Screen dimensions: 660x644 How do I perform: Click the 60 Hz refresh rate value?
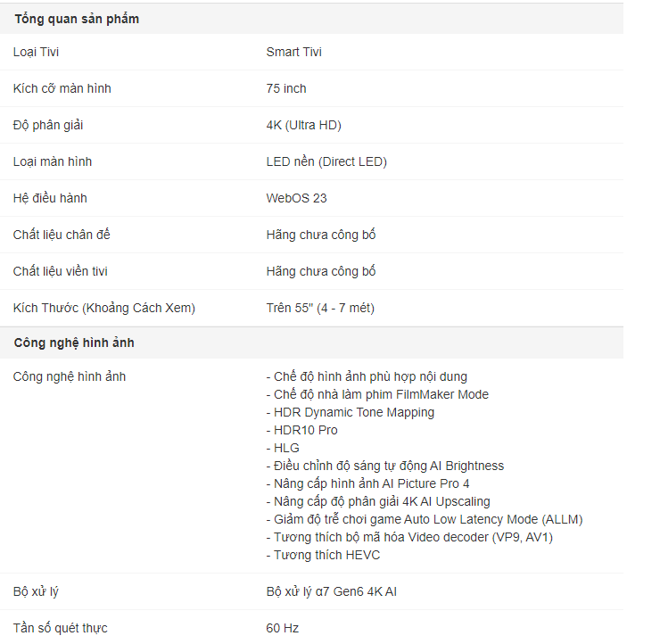[283, 628]
